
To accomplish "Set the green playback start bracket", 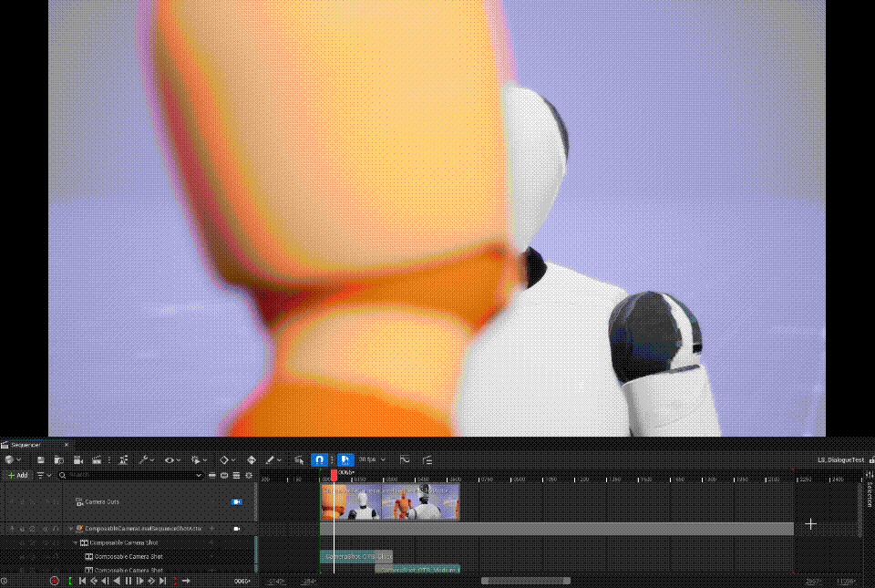I will [70, 581].
